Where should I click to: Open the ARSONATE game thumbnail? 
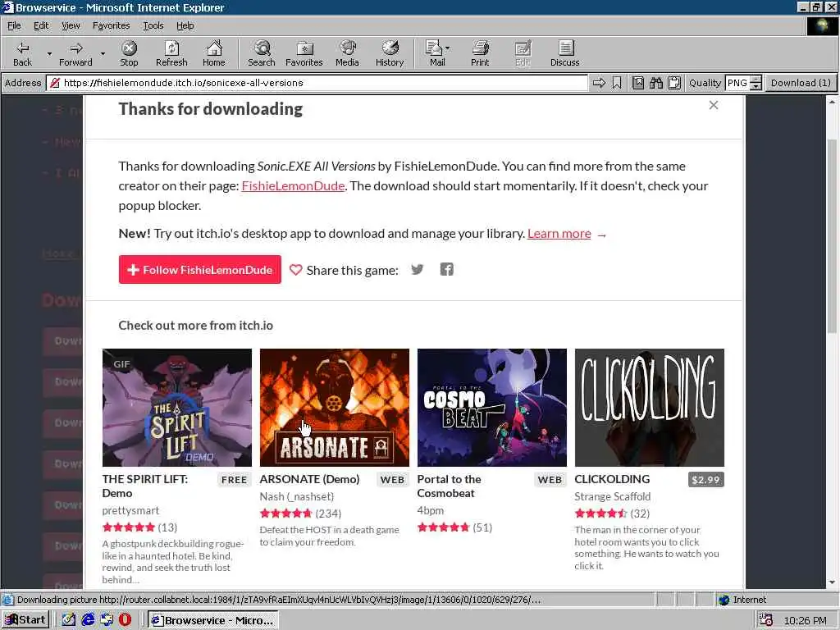point(335,408)
